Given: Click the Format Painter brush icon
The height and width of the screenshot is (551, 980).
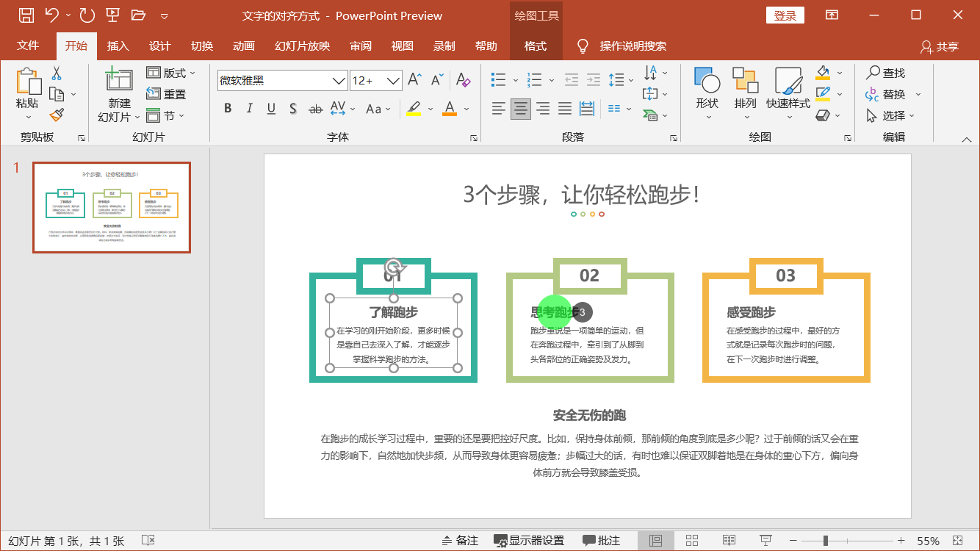Looking at the screenshot, I should pos(57,115).
